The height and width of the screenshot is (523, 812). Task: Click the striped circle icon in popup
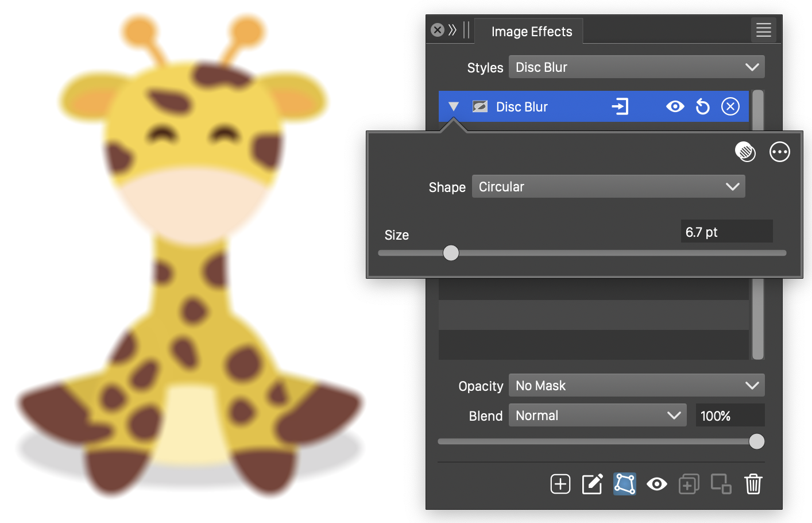(745, 152)
